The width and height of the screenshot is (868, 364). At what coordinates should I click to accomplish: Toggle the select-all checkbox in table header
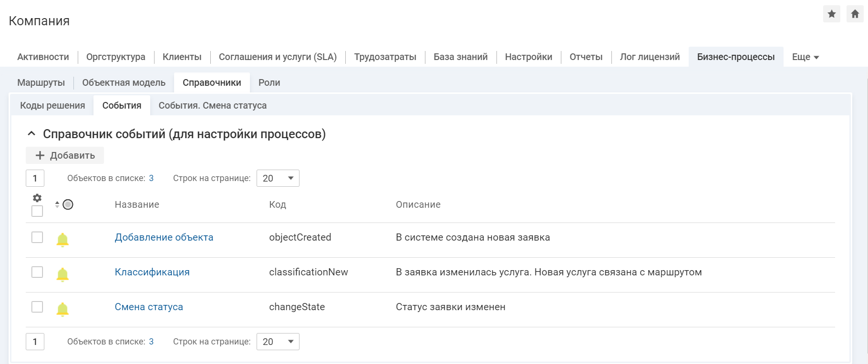click(37, 211)
